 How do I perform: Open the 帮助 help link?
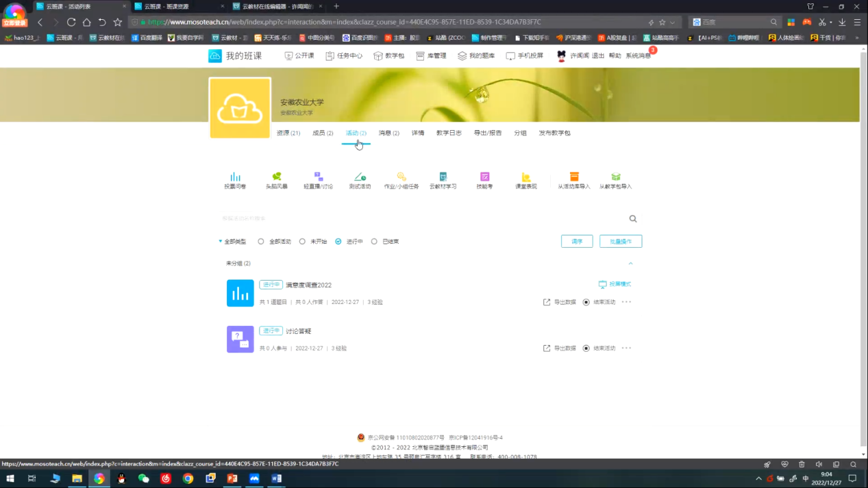tap(615, 55)
